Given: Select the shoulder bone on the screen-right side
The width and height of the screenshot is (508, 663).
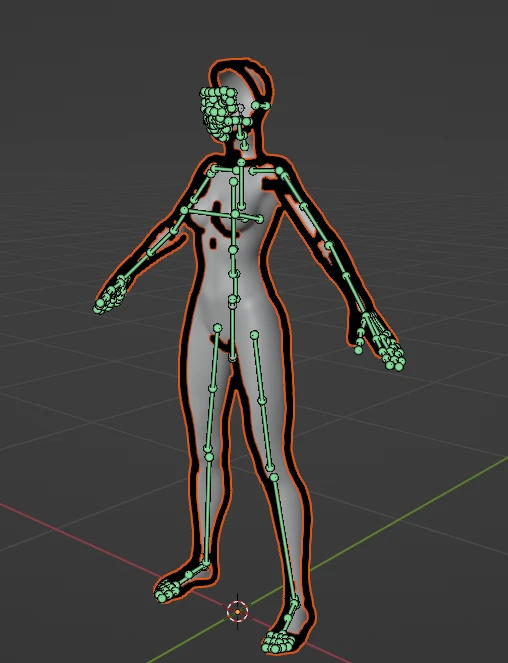Looking at the screenshot, I should [x=265, y=171].
